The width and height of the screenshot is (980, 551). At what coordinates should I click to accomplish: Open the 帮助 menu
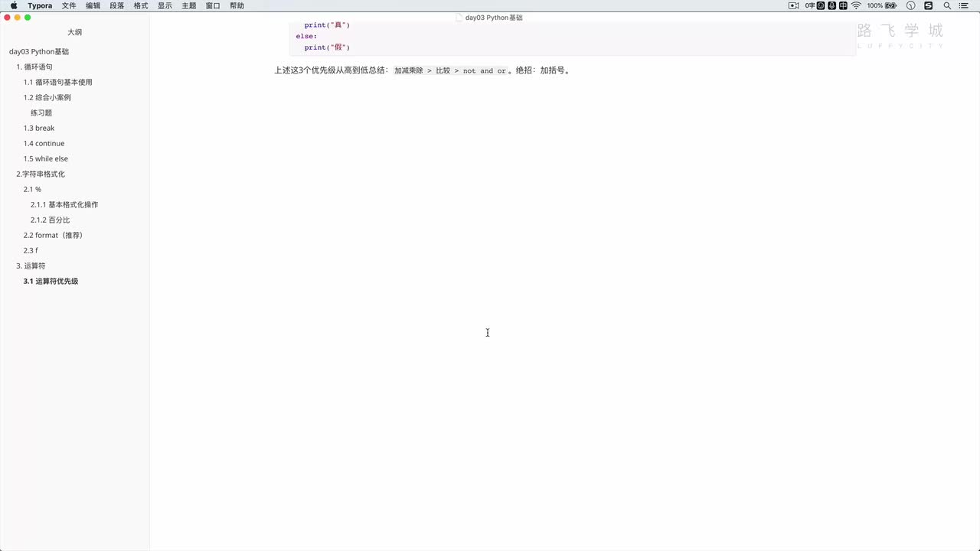pyautogui.click(x=237, y=5)
